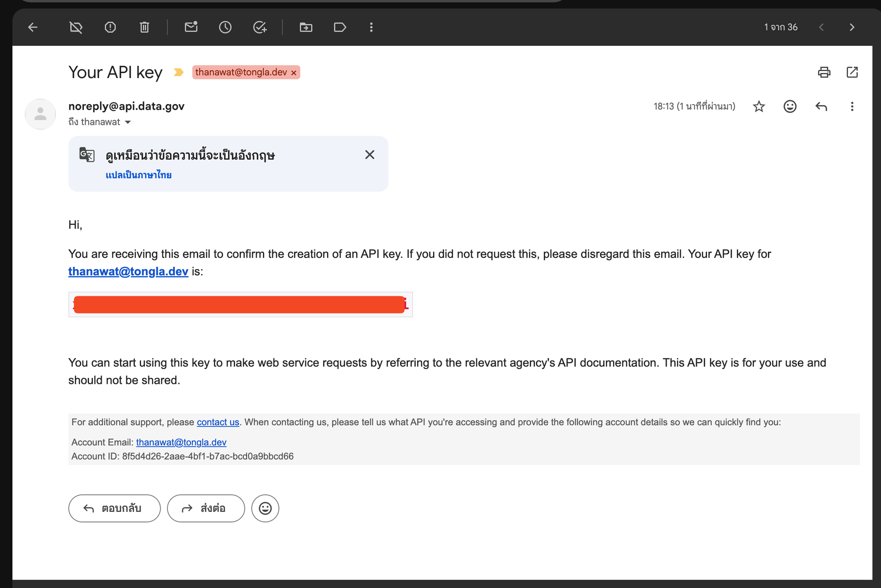
Task: Star this message from noreply@api.data.gov
Action: [x=759, y=106]
